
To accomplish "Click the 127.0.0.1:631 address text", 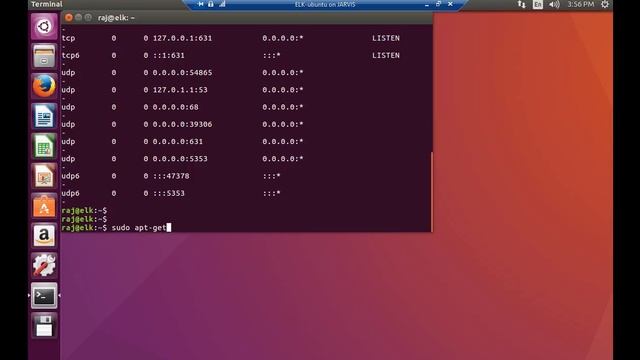I will coord(182,38).
